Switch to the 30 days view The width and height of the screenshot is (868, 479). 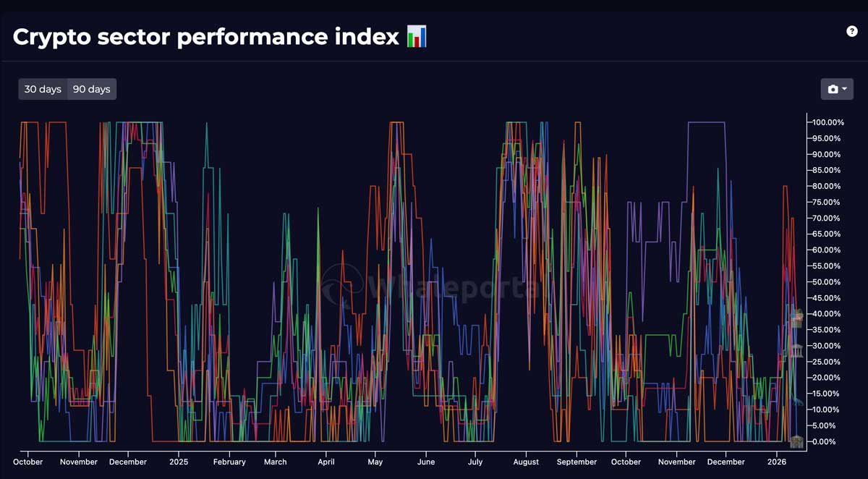point(42,89)
